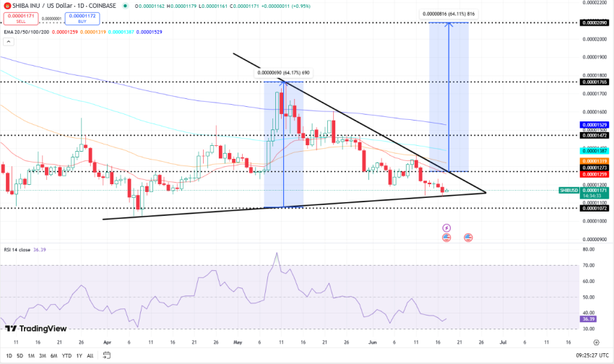614x364 pixels.
Task: Switch to the YTD time range
Action: click(x=67, y=356)
